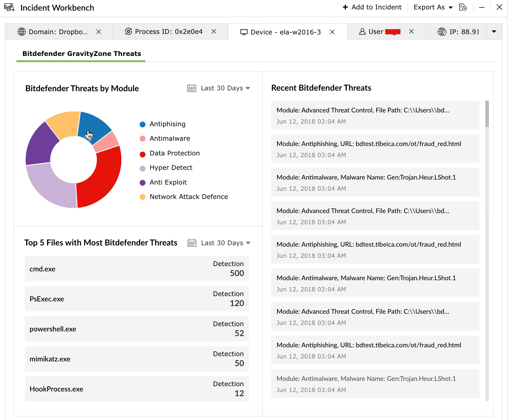
Task: Click the first Advanced Threat Control threat entry
Action: (375, 115)
